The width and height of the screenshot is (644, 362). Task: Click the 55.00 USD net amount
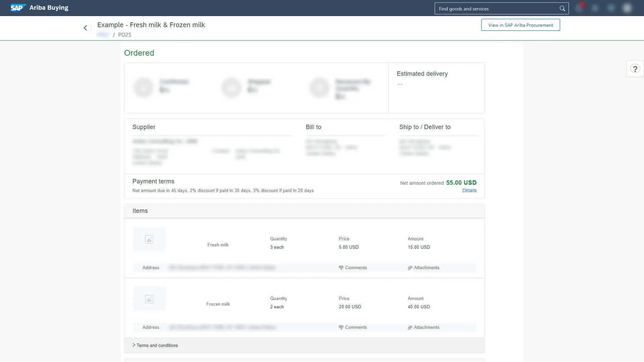point(461,183)
